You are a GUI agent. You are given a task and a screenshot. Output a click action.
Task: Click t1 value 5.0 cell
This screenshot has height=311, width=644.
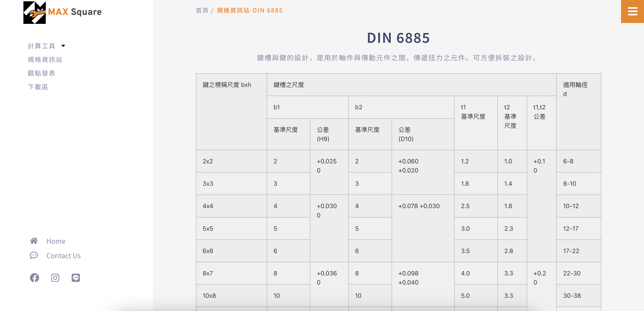tap(476, 295)
